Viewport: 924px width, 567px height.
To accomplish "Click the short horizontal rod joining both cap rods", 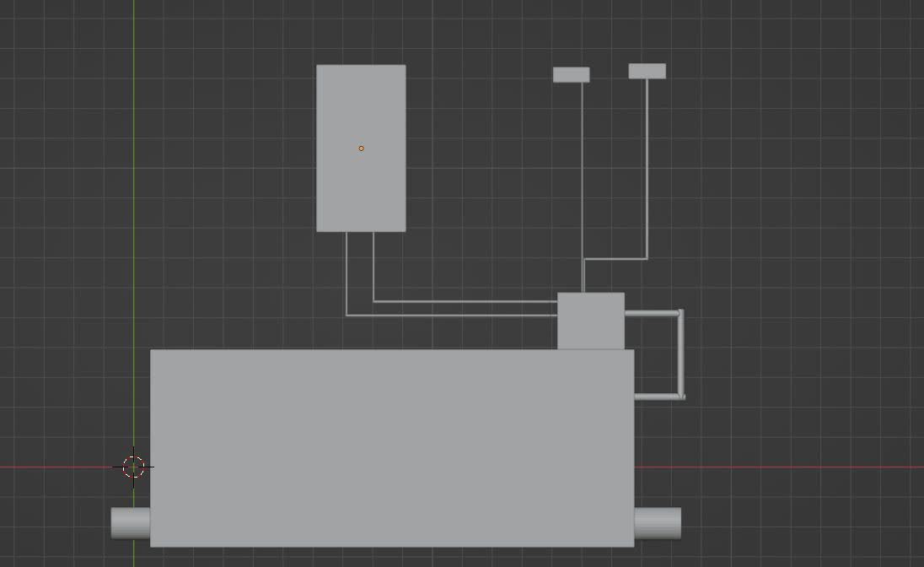I will (x=615, y=259).
